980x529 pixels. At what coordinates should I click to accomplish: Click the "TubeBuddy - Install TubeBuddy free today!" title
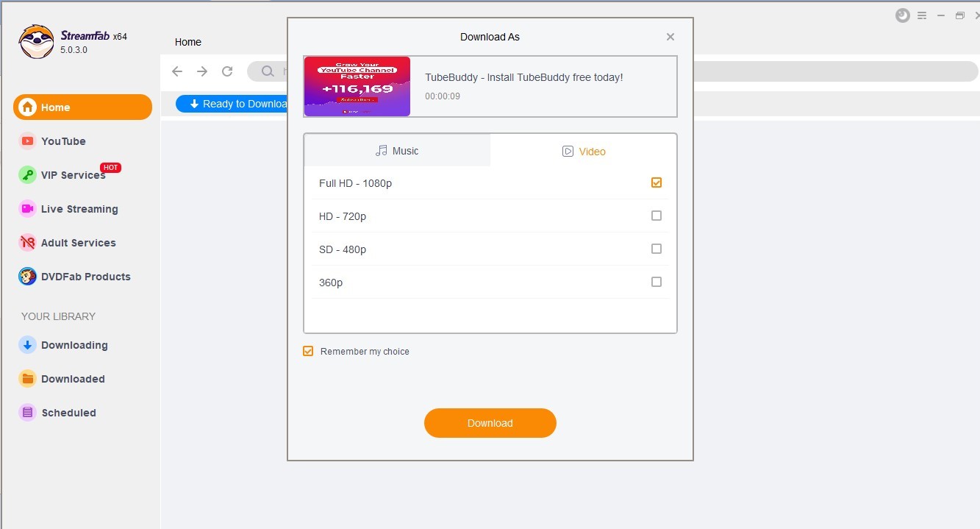[x=524, y=77]
